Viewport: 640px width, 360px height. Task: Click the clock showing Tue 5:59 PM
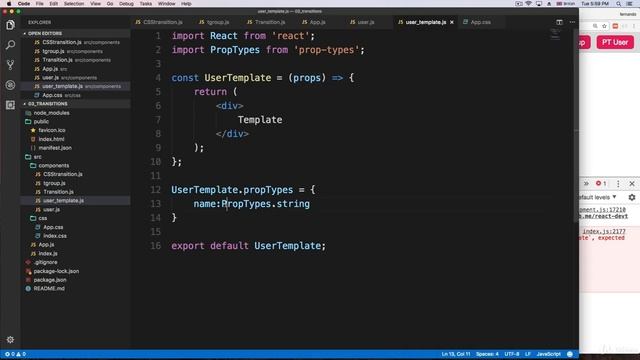pyautogui.click(x=595, y=3)
